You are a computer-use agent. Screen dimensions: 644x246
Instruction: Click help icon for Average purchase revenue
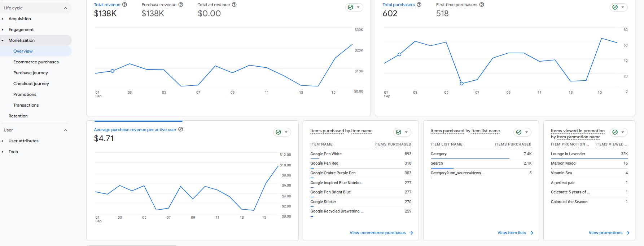[x=181, y=129]
